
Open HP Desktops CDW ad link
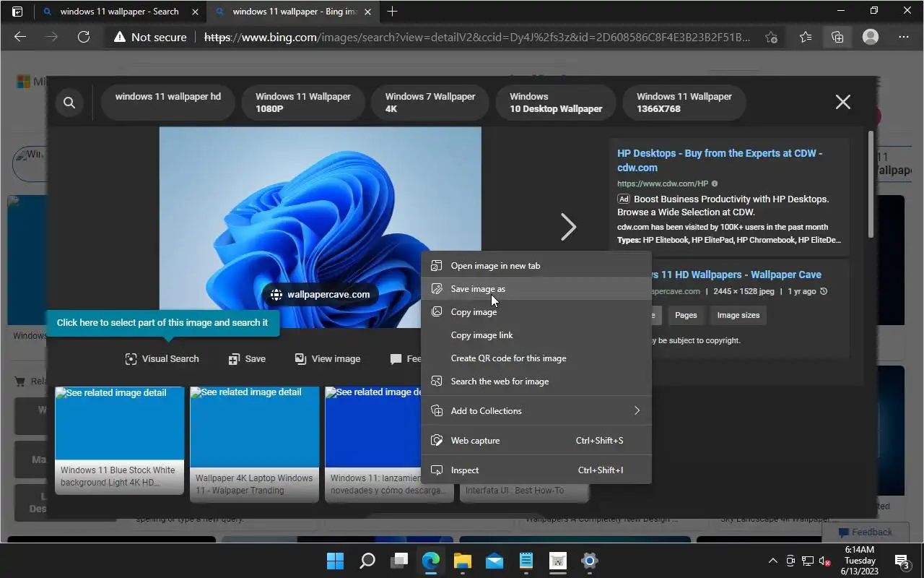point(720,160)
